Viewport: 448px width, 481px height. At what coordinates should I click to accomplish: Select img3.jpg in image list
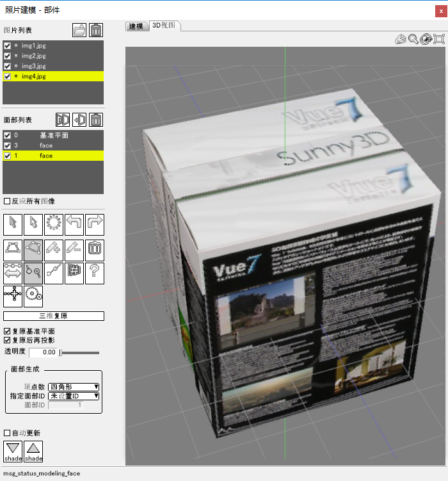[x=53, y=66]
